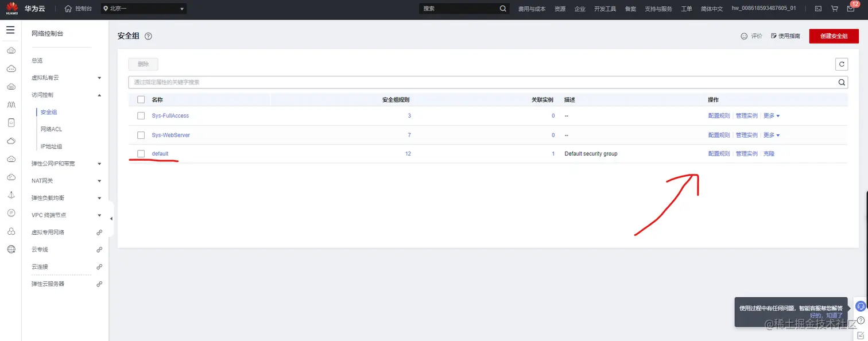
Task: Select 网络ACL in the sidebar
Action: [x=51, y=129]
